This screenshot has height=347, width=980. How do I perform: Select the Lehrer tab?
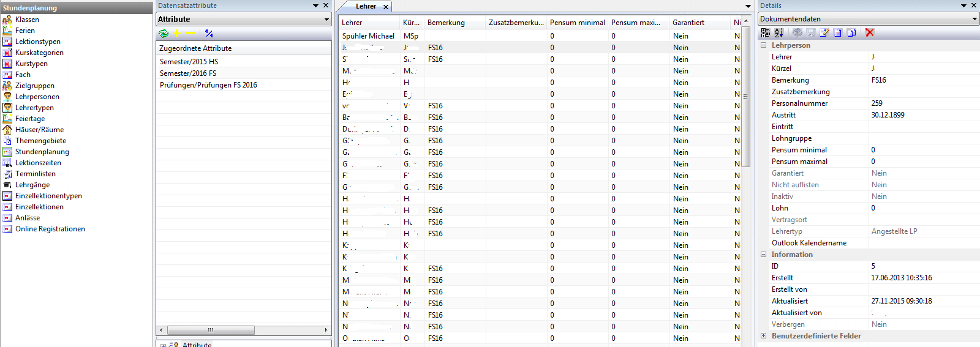[366, 6]
